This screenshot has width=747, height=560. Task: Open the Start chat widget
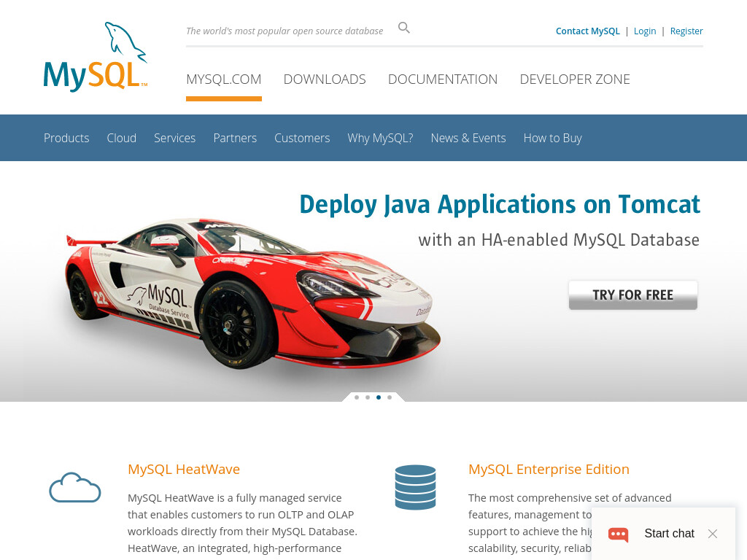[x=669, y=533]
